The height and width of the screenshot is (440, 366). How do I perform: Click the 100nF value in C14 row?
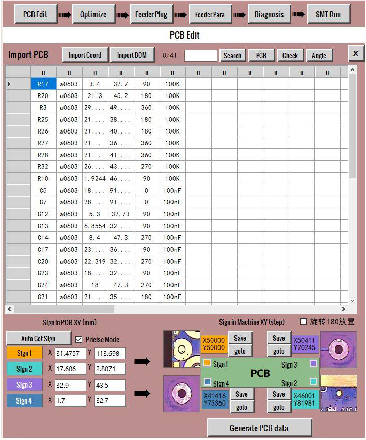click(x=173, y=238)
